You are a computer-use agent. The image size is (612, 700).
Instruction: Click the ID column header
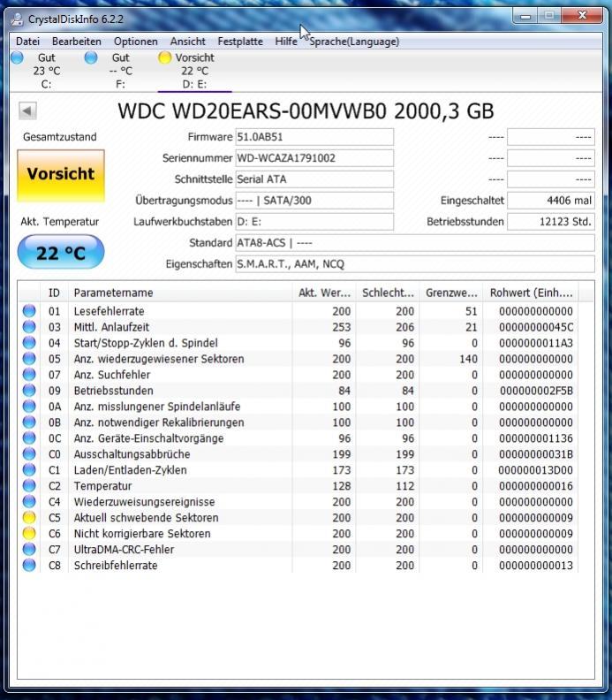tap(54, 293)
